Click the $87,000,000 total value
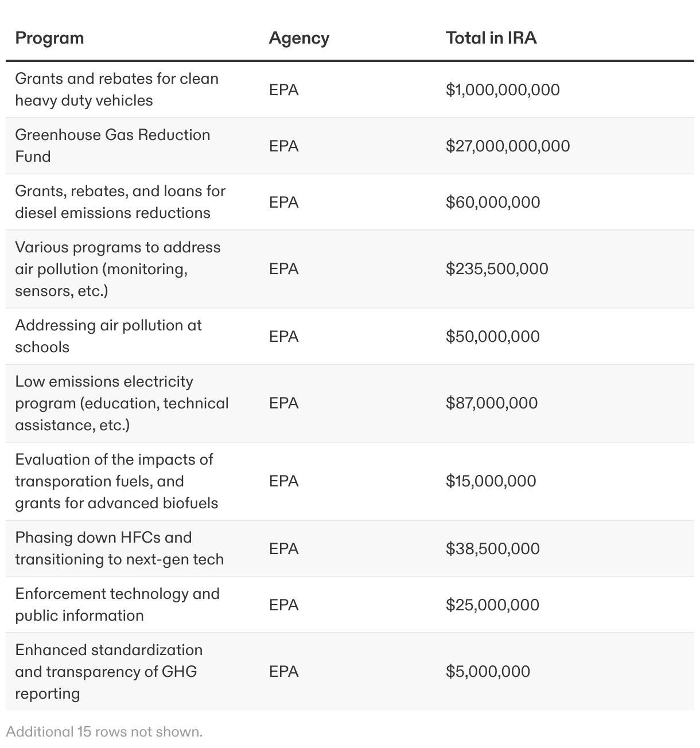 (492, 403)
